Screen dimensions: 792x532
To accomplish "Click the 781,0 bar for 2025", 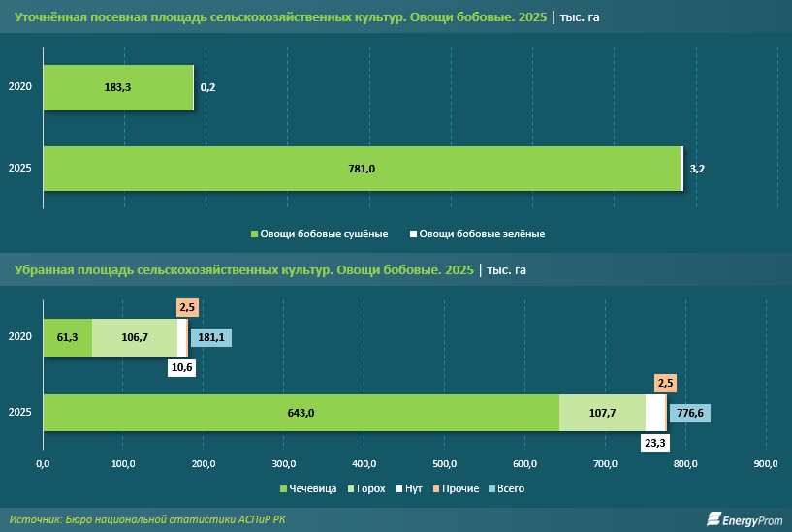I will pyautogui.click(x=361, y=169).
